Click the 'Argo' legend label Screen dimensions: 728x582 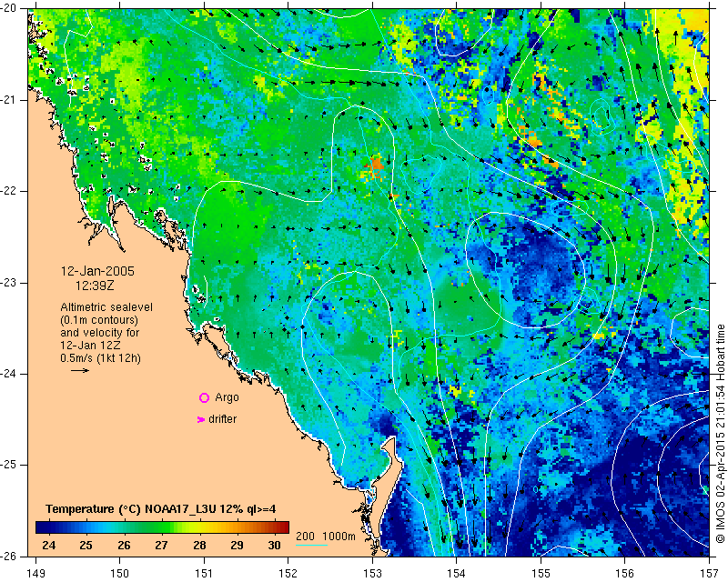click(227, 397)
